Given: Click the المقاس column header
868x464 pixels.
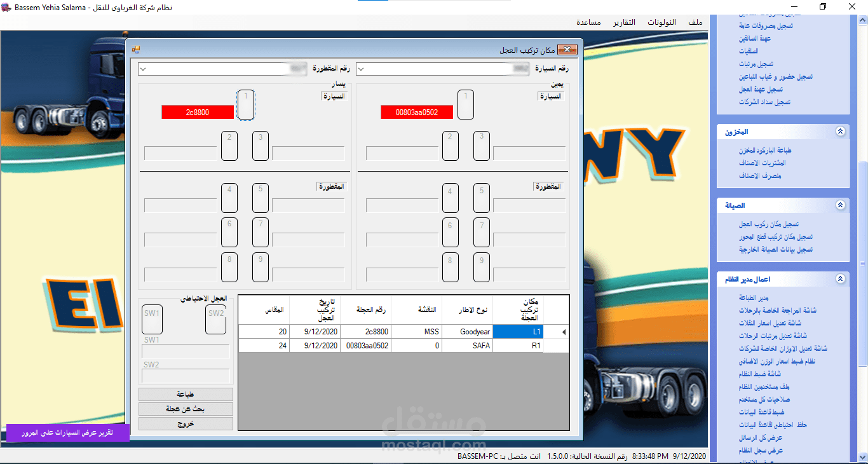Looking at the screenshot, I should tap(264, 310).
